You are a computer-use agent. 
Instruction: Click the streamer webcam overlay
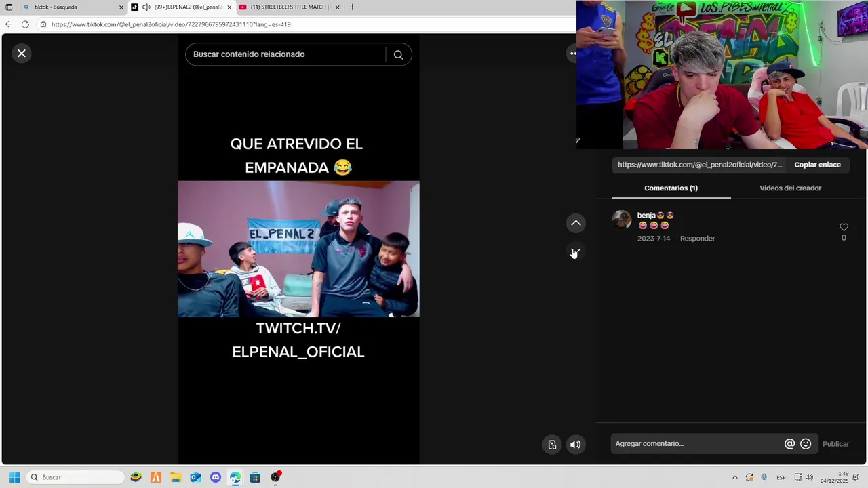point(722,75)
